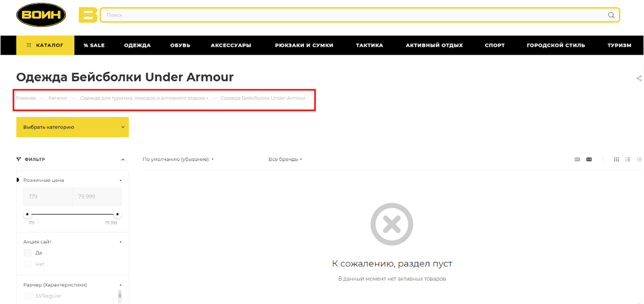Open the РЮКЗАКИ И СУМКИ menu item
Screen dimensions: 644x304
[x=304, y=45]
